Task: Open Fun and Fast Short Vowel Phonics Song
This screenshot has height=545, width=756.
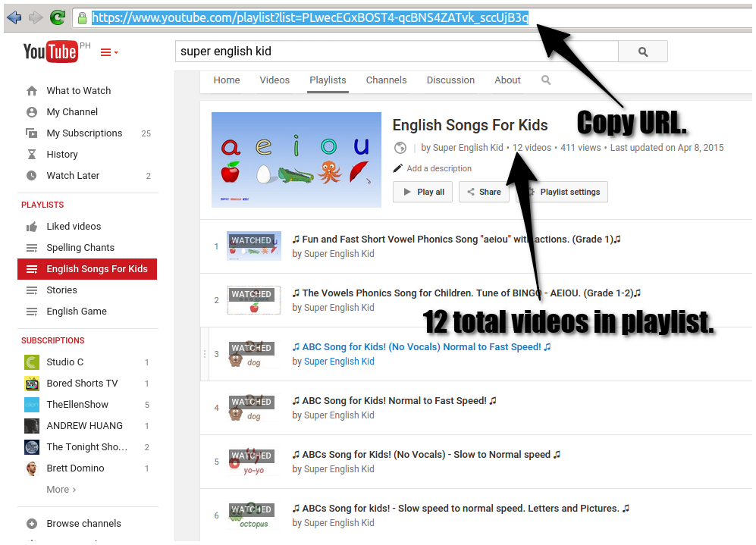Action: pyautogui.click(x=456, y=240)
